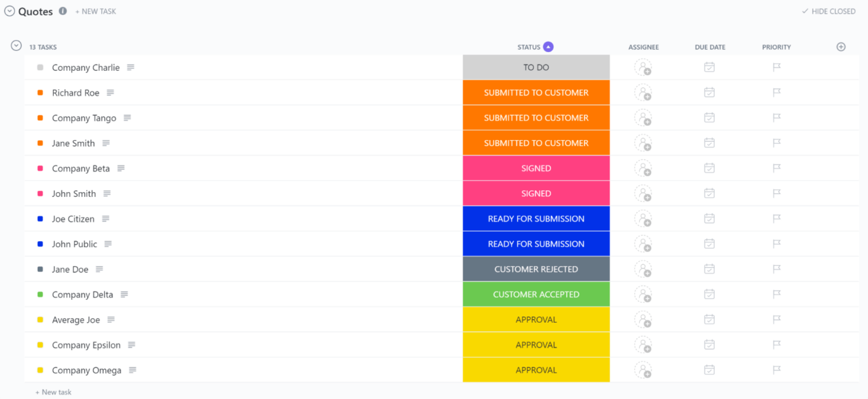Image resolution: width=868 pixels, height=399 pixels.
Task: Assign a user to John Public
Action: pyautogui.click(x=643, y=244)
